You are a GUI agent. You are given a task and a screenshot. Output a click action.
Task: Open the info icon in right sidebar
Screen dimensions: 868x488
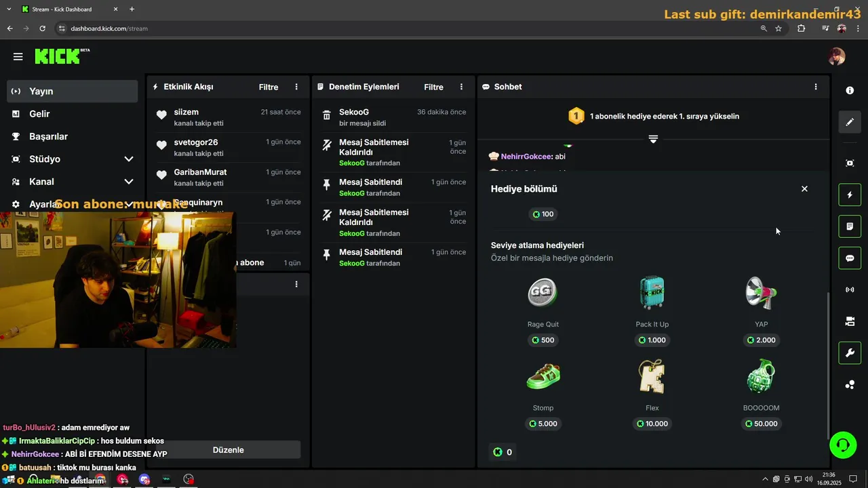tap(850, 90)
